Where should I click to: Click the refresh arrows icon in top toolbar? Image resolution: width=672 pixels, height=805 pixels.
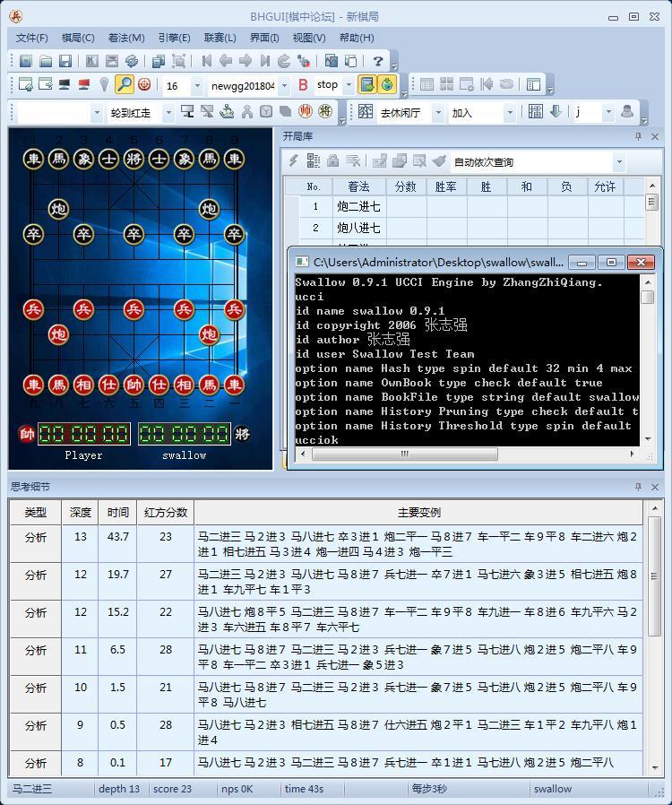[132, 61]
